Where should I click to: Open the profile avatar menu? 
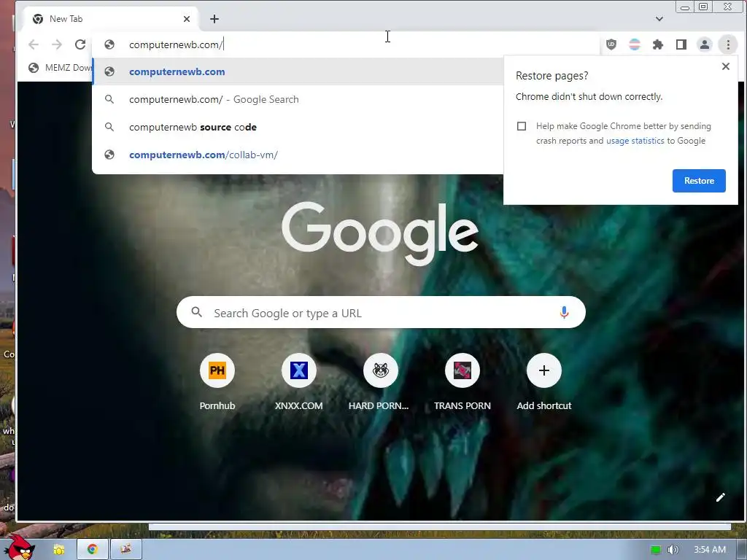point(705,44)
